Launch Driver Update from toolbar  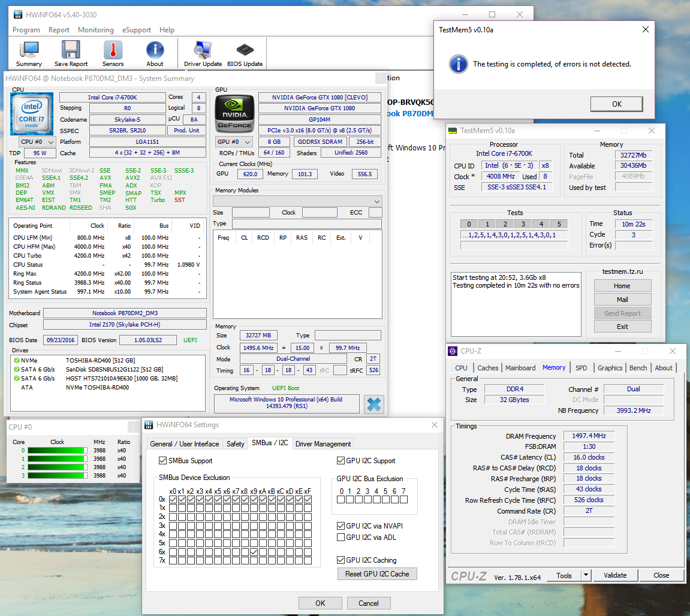(x=203, y=54)
